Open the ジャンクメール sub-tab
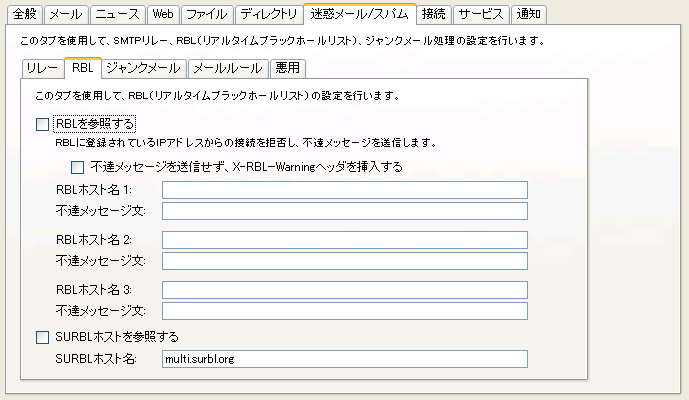 (x=143, y=68)
